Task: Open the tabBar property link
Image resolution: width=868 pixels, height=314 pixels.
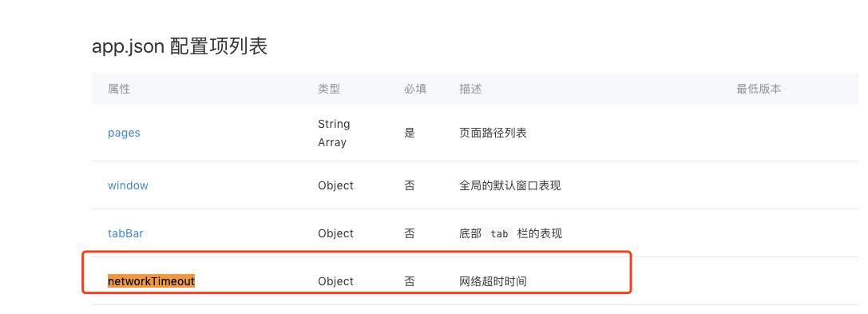Action: tap(125, 233)
